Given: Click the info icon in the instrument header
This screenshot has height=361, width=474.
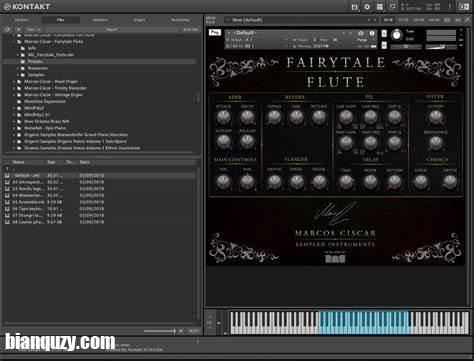Looking at the screenshot, I should point(372,33).
